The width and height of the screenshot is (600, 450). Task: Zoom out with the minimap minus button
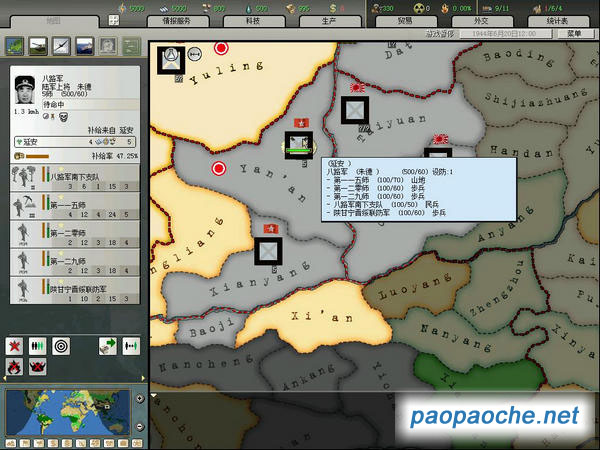tap(140, 426)
